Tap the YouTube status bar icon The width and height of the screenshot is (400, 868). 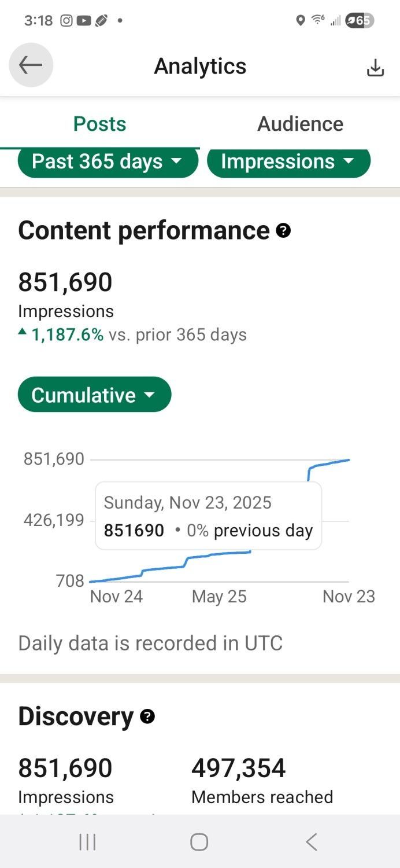click(x=84, y=20)
